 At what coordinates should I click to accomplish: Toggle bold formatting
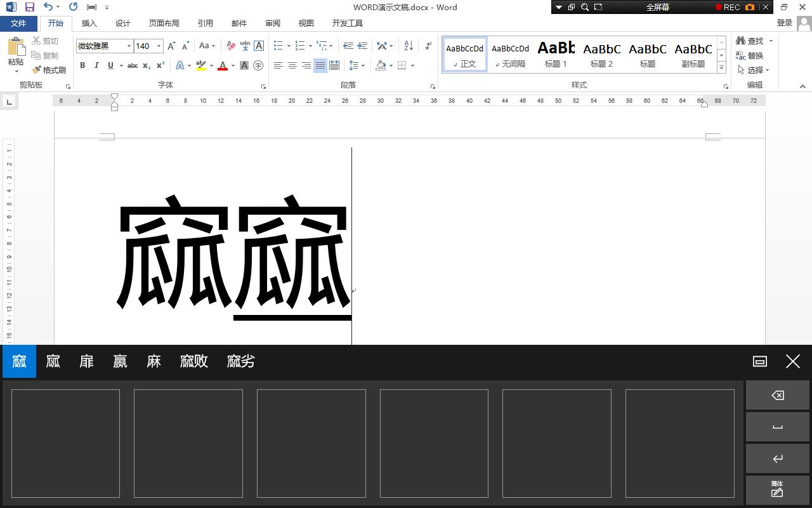[x=82, y=65]
